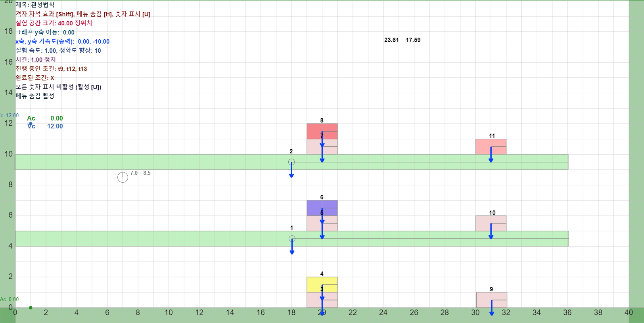This screenshot has height=323, width=644.
Task: Click the blue Vc graph marker dot
Action: coord(31,124)
